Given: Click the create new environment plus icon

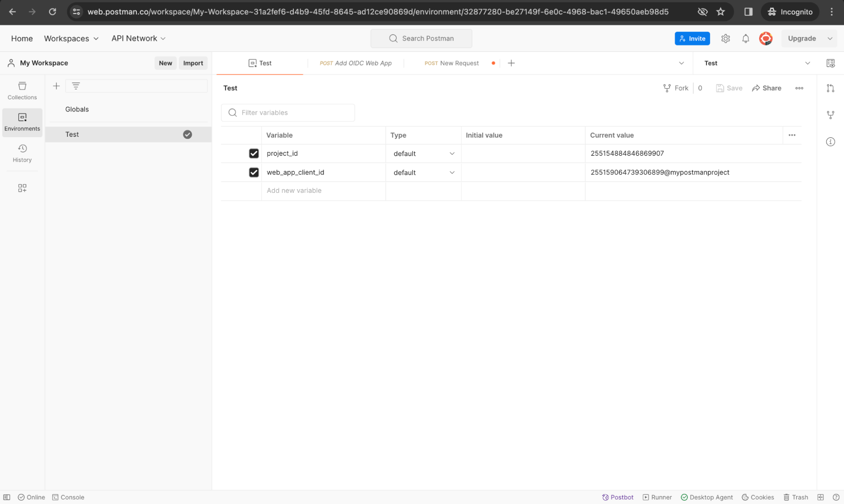Looking at the screenshot, I should click(x=56, y=86).
